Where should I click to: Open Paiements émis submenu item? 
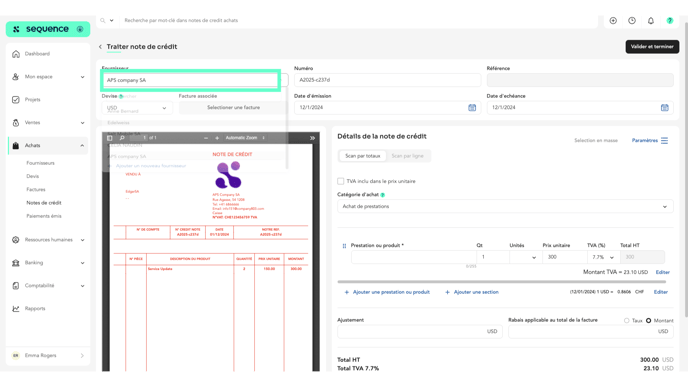(x=44, y=216)
